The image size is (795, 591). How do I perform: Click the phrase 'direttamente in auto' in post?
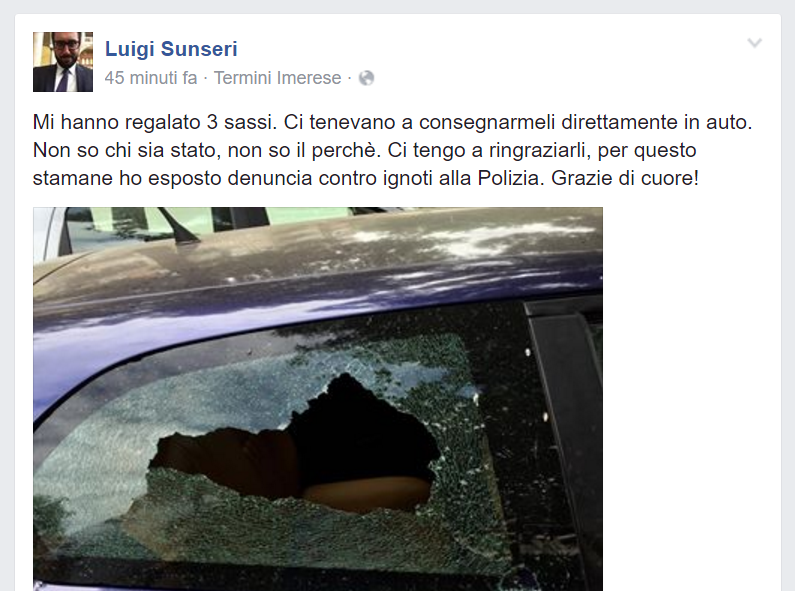657,122
